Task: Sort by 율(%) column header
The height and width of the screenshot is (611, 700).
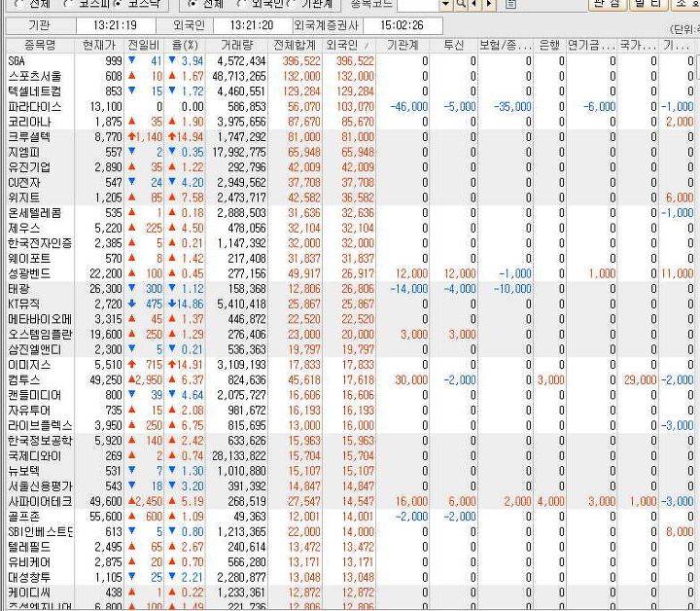Action: click(185, 45)
